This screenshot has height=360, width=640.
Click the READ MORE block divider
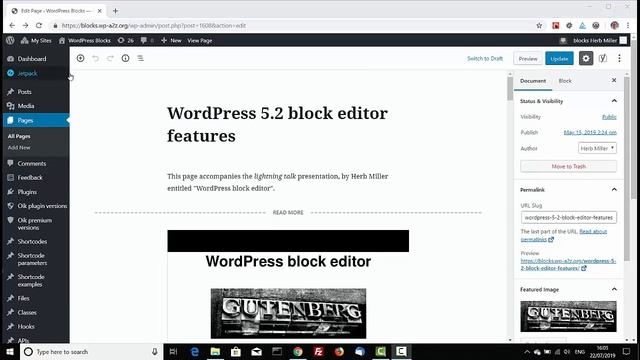(288, 213)
